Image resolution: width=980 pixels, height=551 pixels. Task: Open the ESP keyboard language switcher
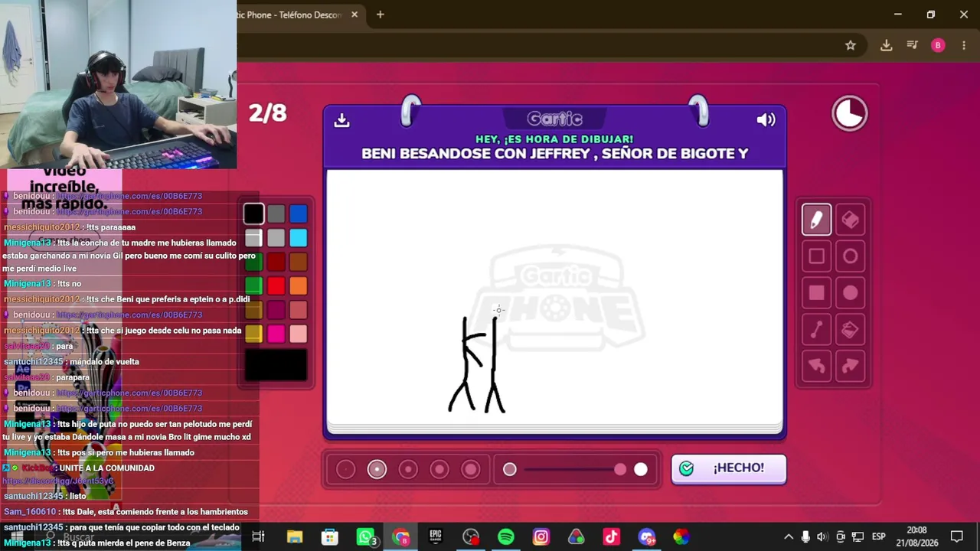tap(879, 536)
